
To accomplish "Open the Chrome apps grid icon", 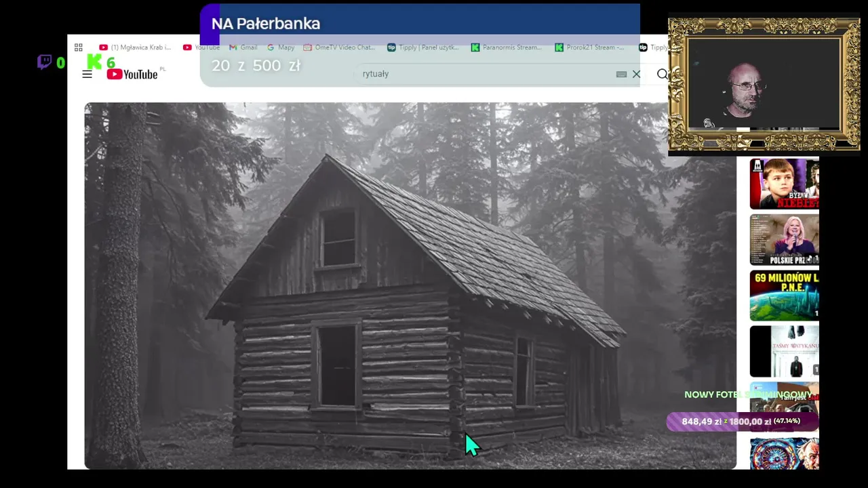I will pos(79,47).
